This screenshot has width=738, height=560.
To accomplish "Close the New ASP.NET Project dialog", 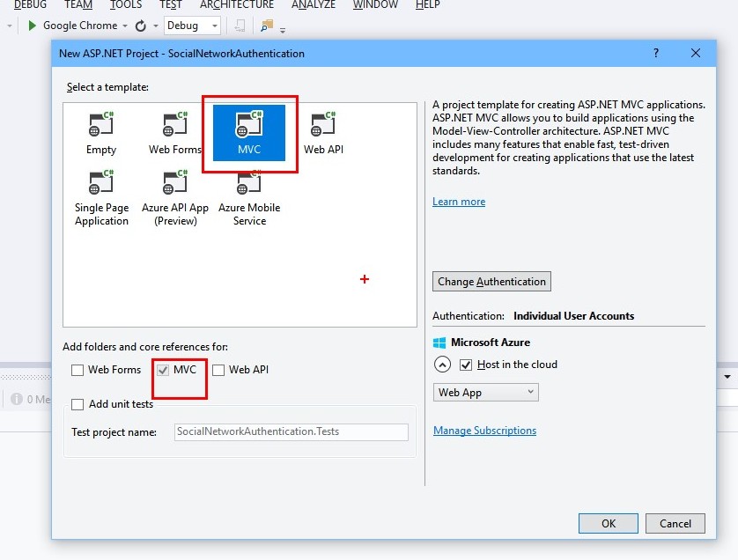I will [x=695, y=53].
